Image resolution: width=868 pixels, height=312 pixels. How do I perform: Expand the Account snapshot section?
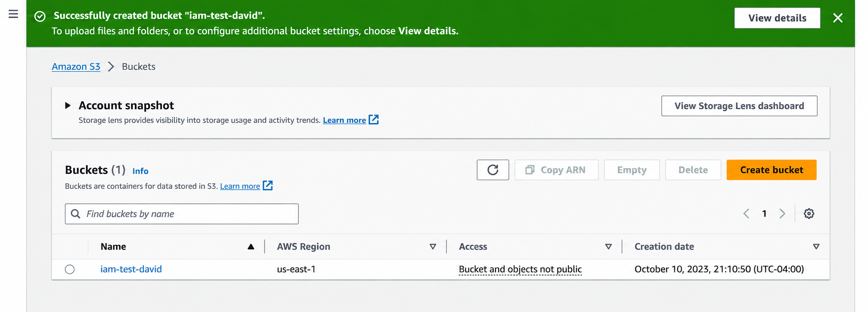[68, 105]
